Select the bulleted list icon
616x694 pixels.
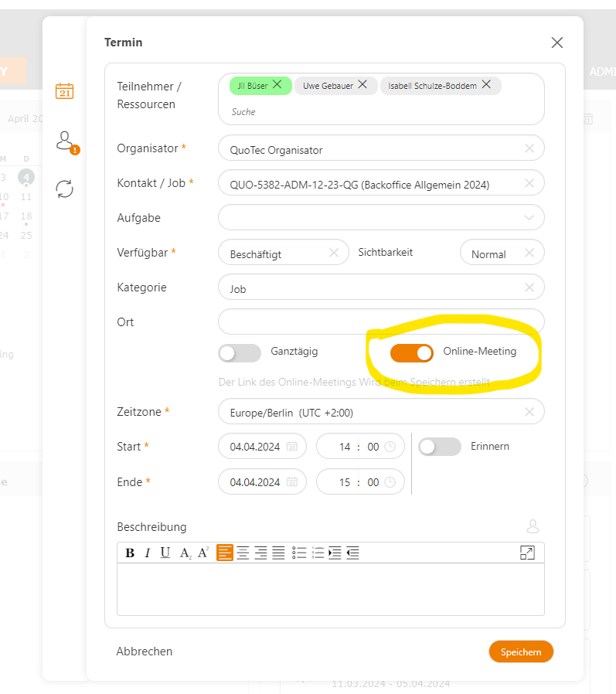click(299, 553)
